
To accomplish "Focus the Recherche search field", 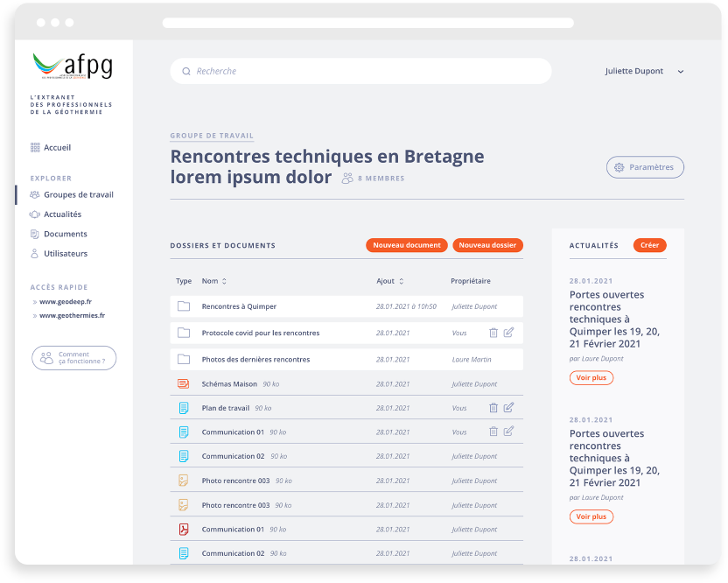I will (360, 71).
